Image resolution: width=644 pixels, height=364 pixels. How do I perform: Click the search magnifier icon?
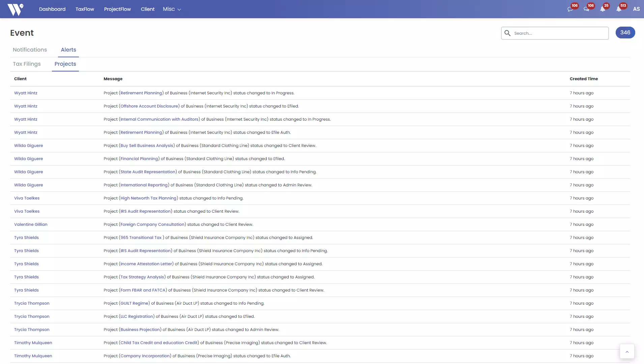pos(508,33)
